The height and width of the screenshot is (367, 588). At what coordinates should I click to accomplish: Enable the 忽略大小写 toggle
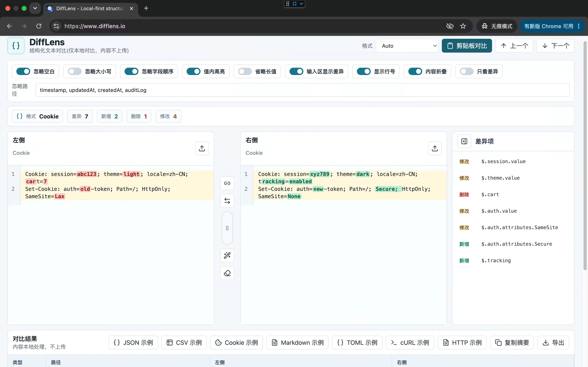[x=75, y=71]
